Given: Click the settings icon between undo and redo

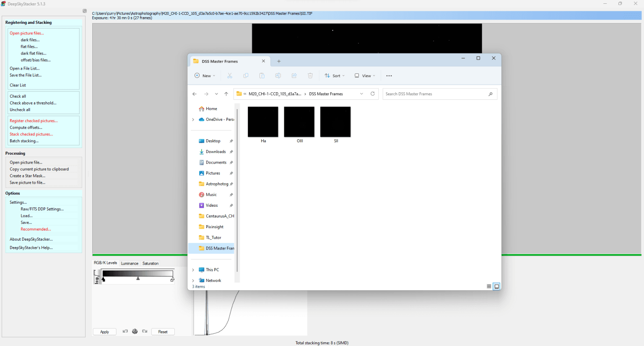Looking at the screenshot, I should (x=135, y=331).
